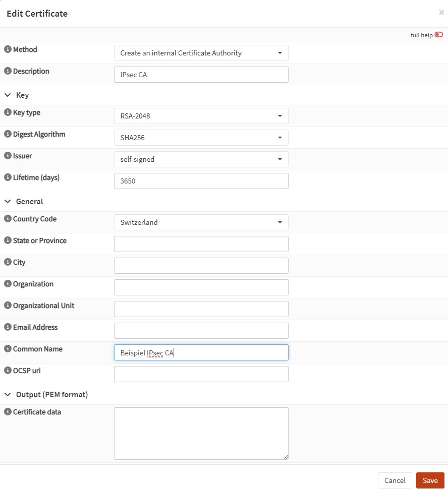This screenshot has width=448, height=490.
Task: Enable the full help toggle
Action: click(438, 35)
